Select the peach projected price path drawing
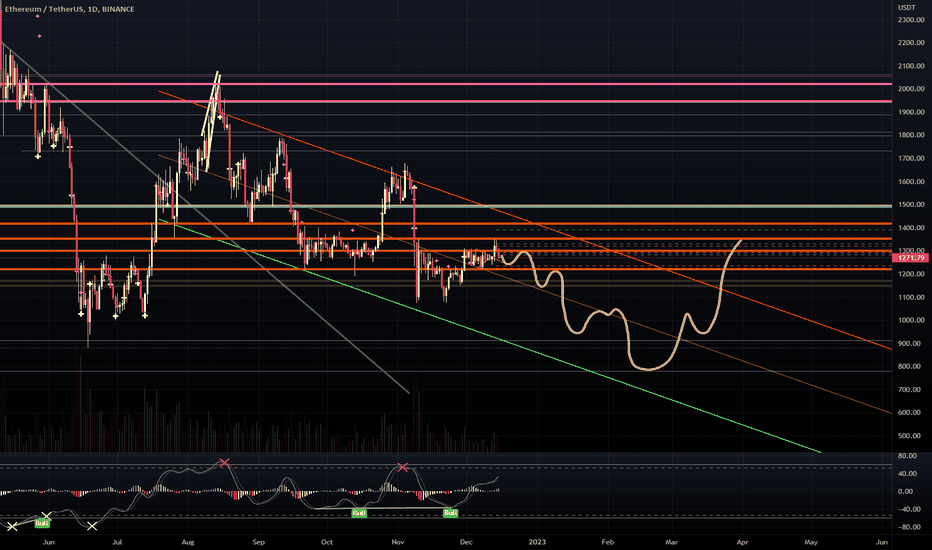Image resolution: width=932 pixels, height=550 pixels. click(x=621, y=304)
